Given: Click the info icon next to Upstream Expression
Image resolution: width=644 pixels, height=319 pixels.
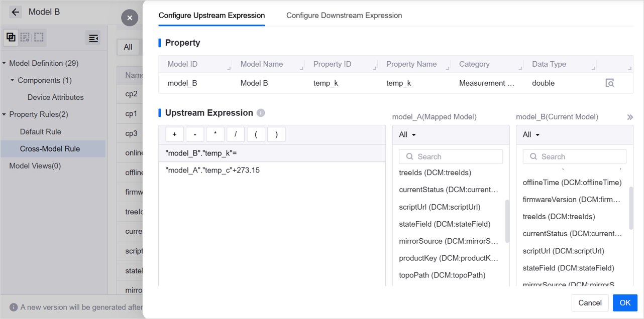Looking at the screenshot, I should (261, 113).
